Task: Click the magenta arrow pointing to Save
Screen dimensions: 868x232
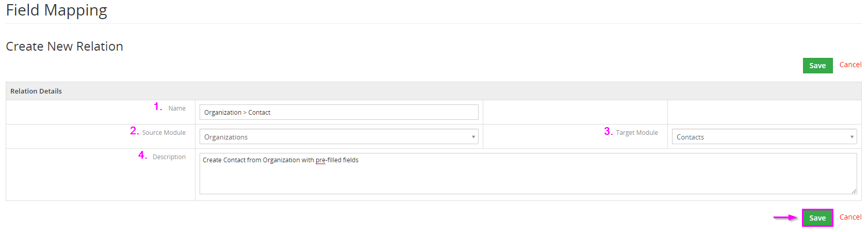Action: click(x=785, y=218)
